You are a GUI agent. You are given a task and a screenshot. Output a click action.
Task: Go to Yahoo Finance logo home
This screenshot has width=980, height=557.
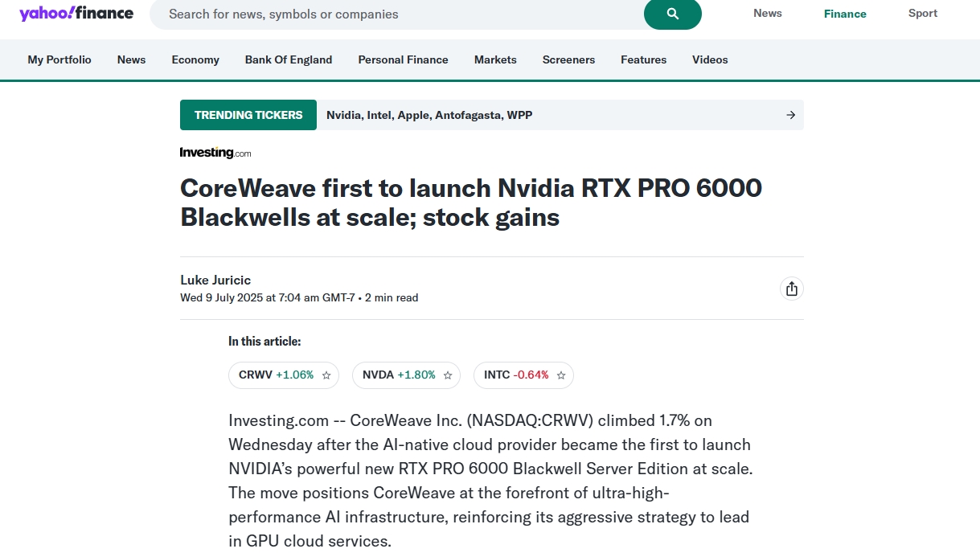pos(76,13)
